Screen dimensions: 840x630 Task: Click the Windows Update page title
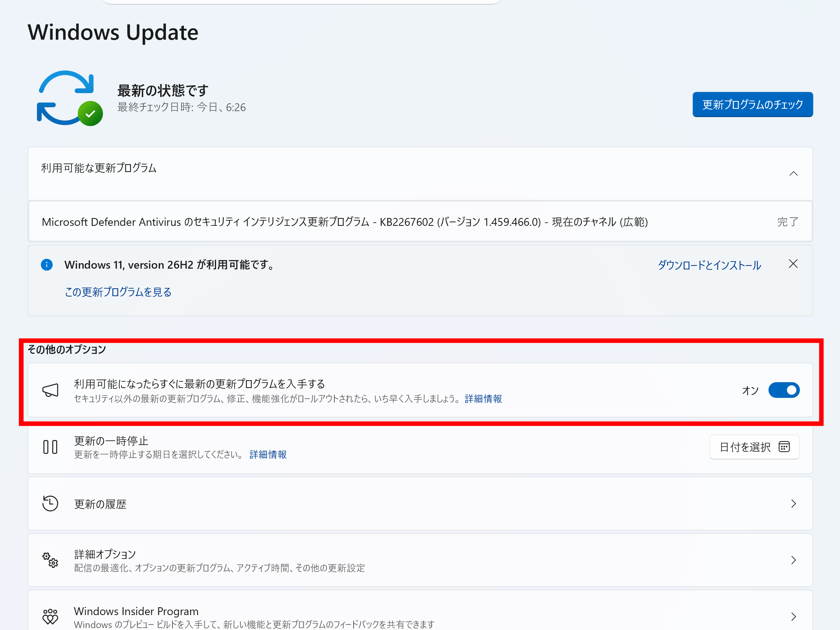113,32
